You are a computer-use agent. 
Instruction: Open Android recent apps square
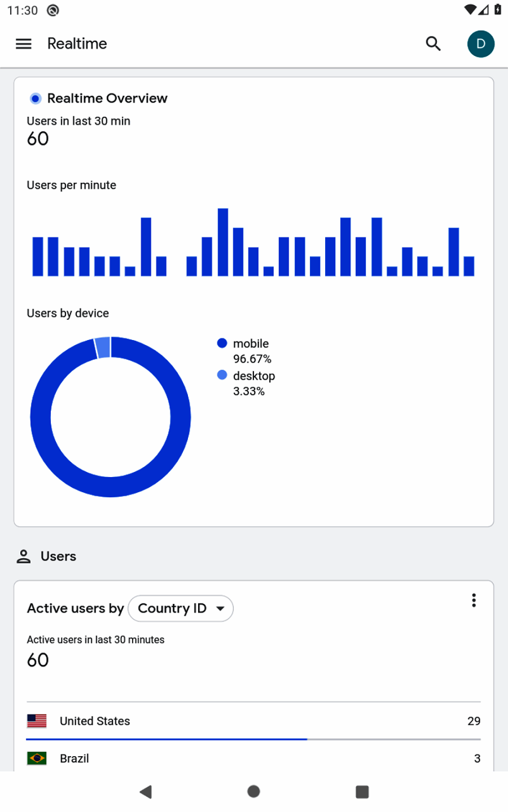362,792
